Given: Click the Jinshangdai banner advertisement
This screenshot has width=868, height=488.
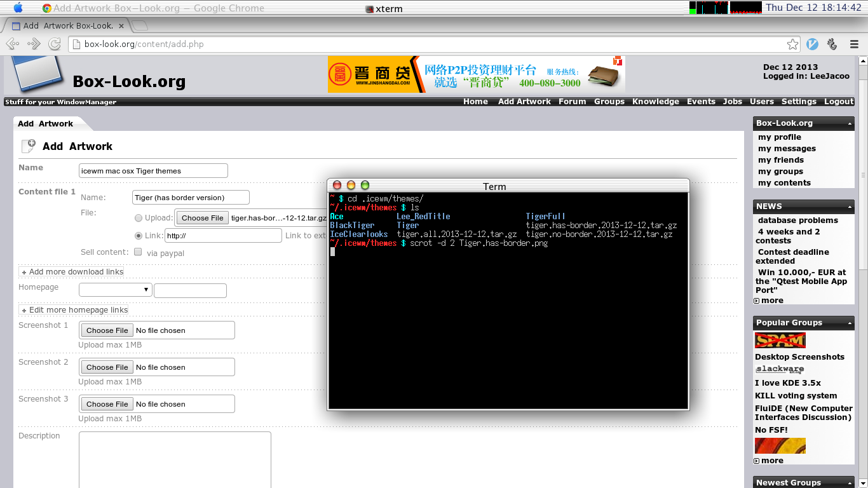Looking at the screenshot, I should [476, 74].
